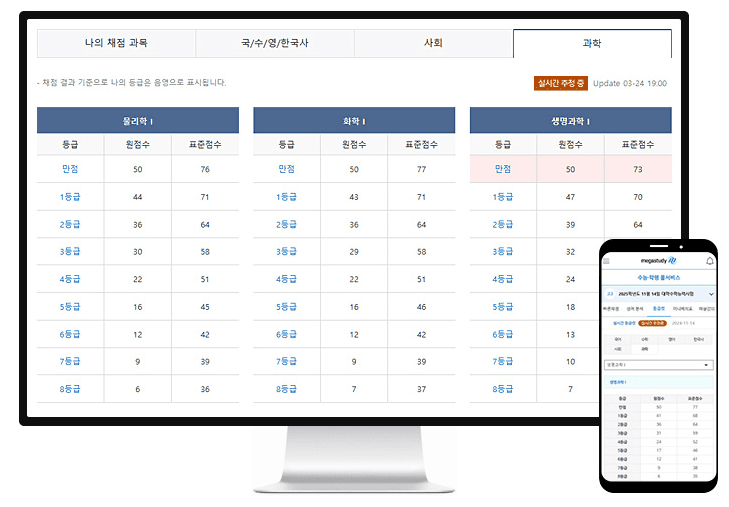
Task: Select the 과학 tab on the monitor
Action: point(592,43)
